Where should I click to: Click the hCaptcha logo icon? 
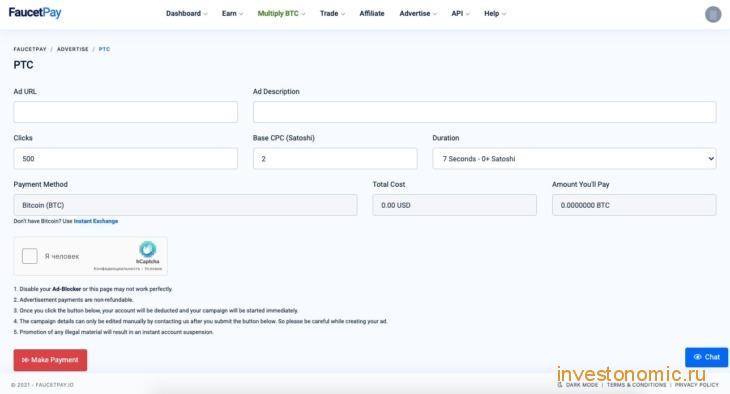pyautogui.click(x=148, y=249)
